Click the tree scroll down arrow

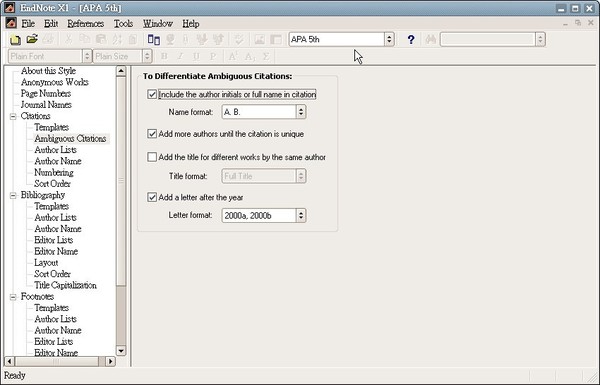tap(121, 351)
